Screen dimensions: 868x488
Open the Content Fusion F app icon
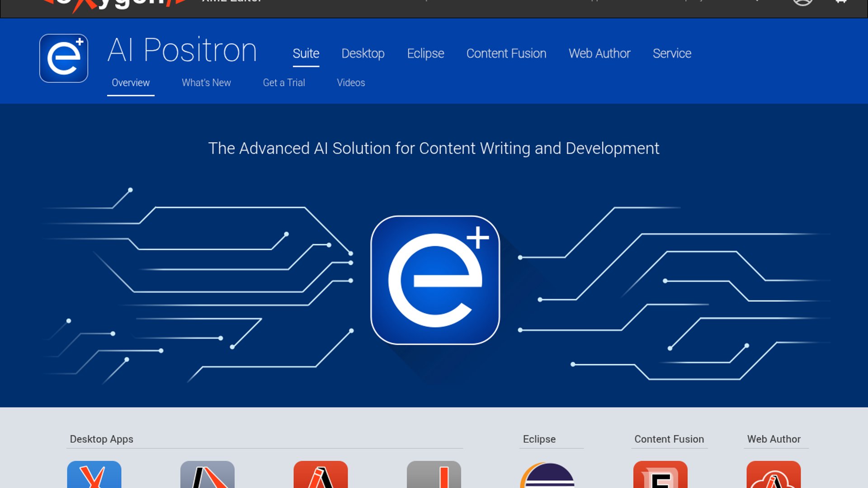(x=660, y=474)
